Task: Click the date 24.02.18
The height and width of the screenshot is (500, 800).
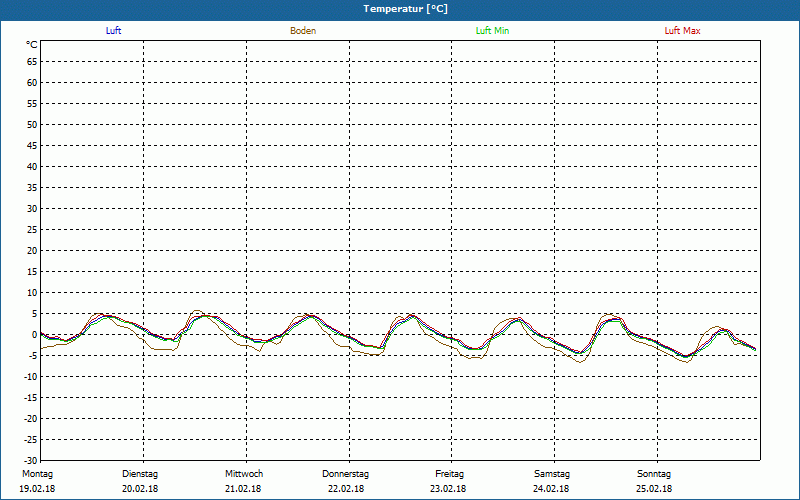Action: point(551,489)
